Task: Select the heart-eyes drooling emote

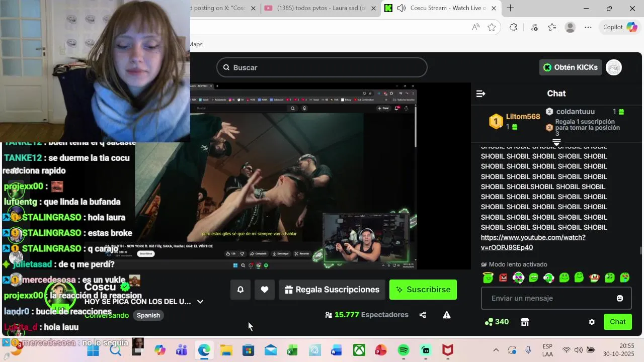Action: pos(625,277)
